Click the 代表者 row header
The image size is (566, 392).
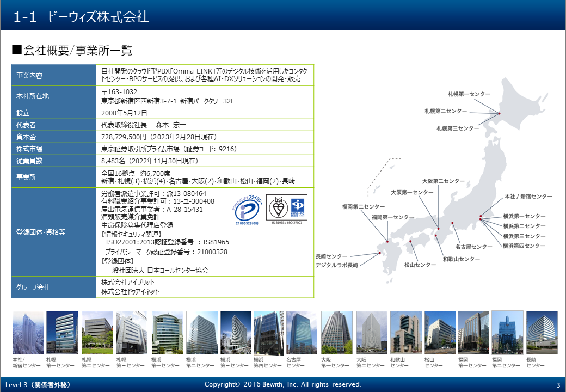54,125
